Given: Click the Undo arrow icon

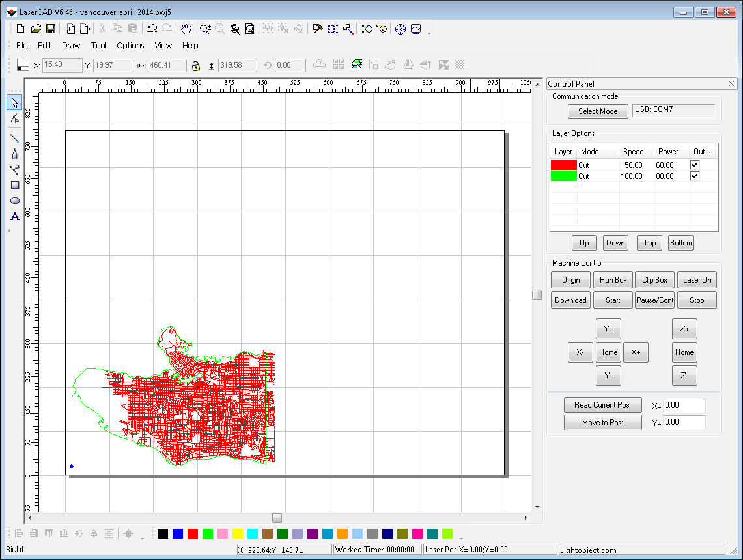Looking at the screenshot, I should coord(152,29).
